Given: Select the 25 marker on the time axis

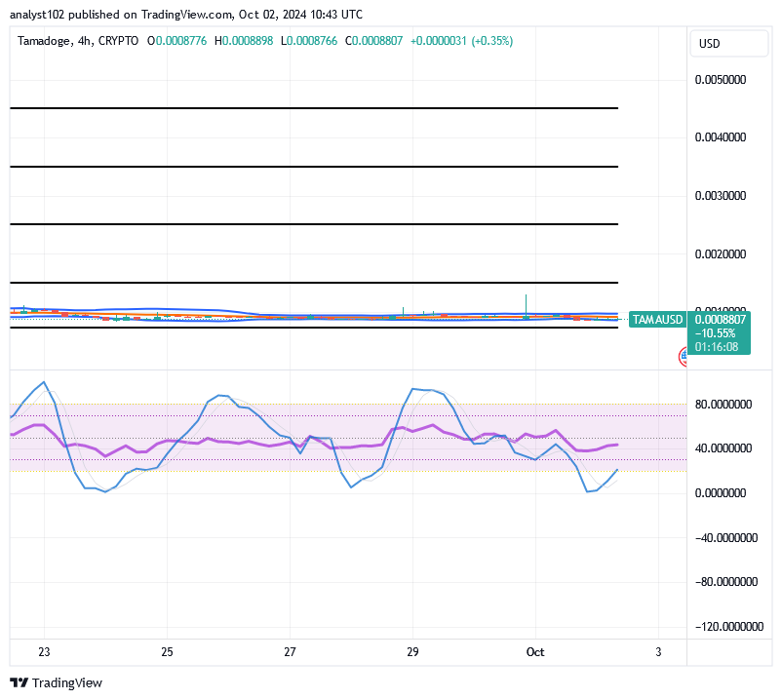Looking at the screenshot, I should point(166,651).
